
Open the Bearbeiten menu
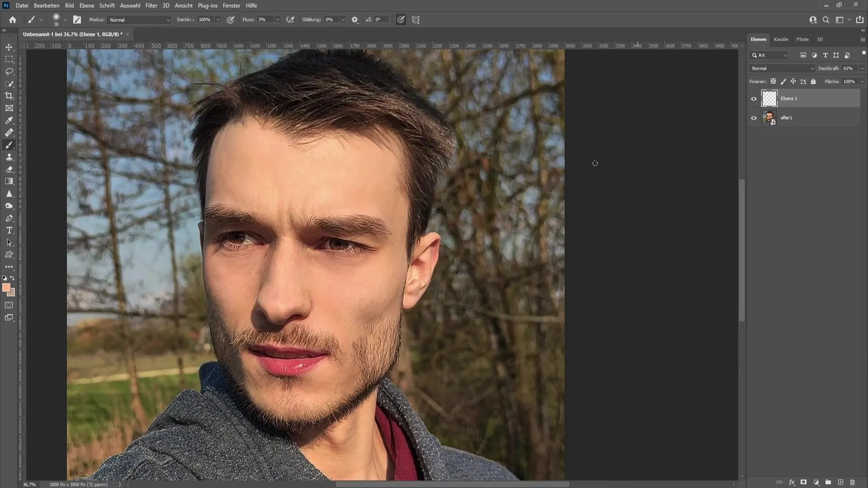tap(47, 5)
